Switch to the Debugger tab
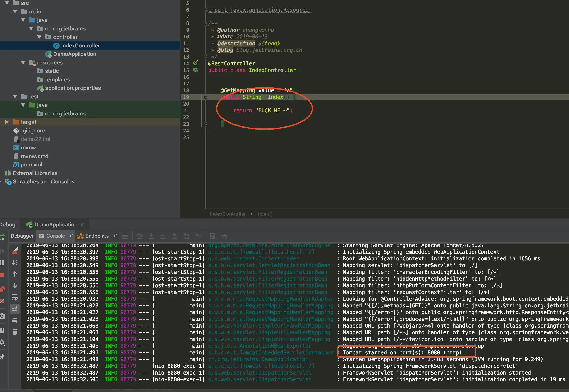569x392 pixels. pos(22,236)
